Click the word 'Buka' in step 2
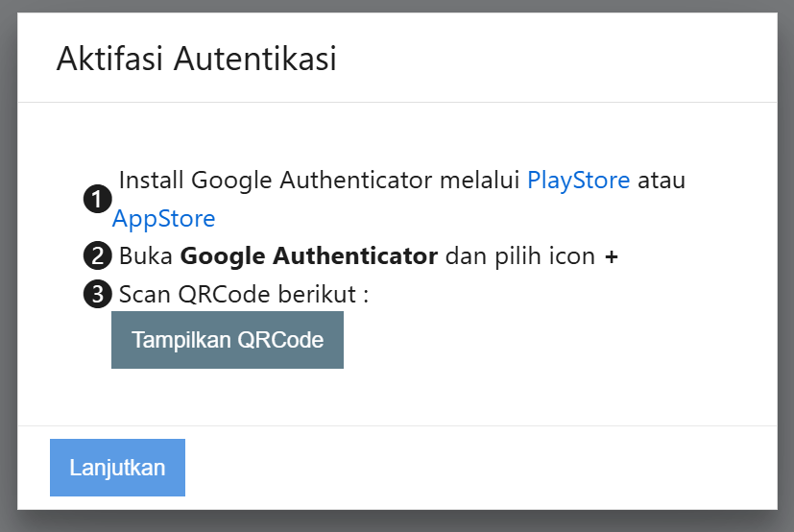Image resolution: width=794 pixels, height=532 pixels. 146,256
